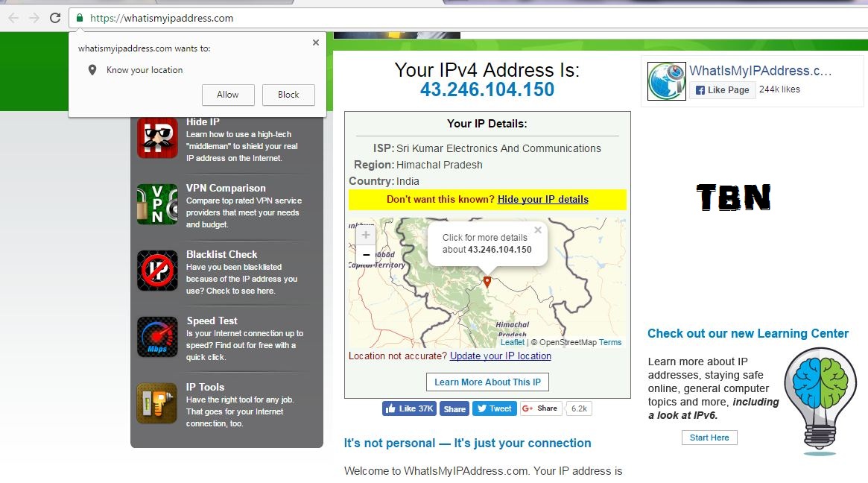The height and width of the screenshot is (483, 868).
Task: Open the IP Tools heading
Action: pyautogui.click(x=205, y=387)
